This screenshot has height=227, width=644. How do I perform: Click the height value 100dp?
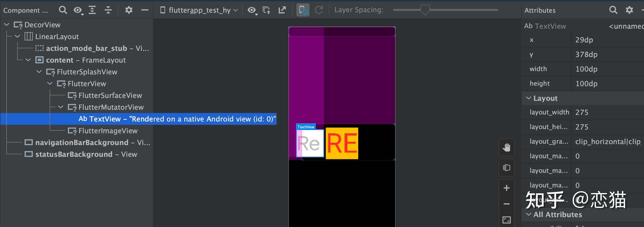pos(586,83)
